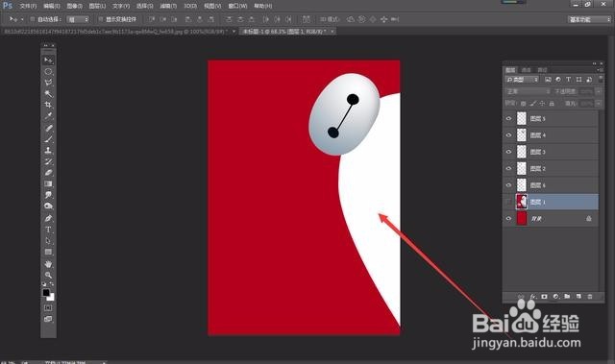Screen dimensions: 615x364
Task: Select the 图层 1 layer thumbnail
Action: click(522, 202)
